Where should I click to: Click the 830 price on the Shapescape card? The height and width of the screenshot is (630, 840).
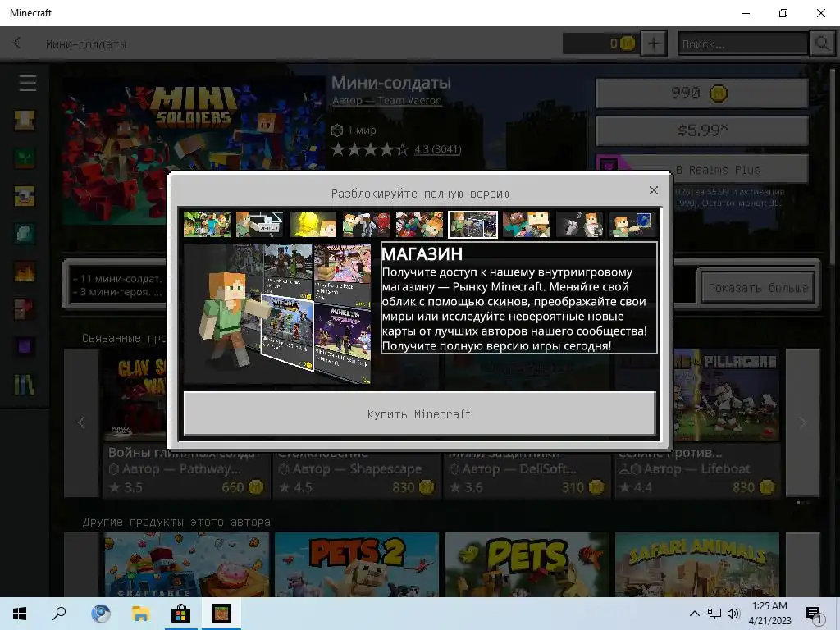413,487
